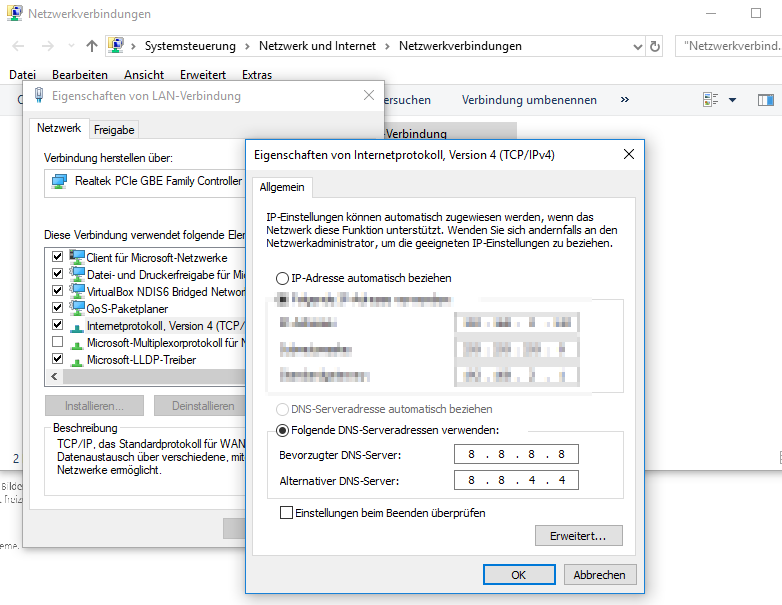This screenshot has height=605, width=782.
Task: Confirm TCP/IPv4 settings with OK
Action: point(519,575)
